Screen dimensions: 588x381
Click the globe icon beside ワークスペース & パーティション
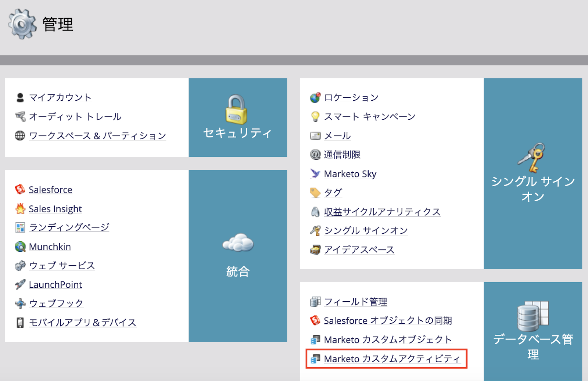(x=20, y=136)
